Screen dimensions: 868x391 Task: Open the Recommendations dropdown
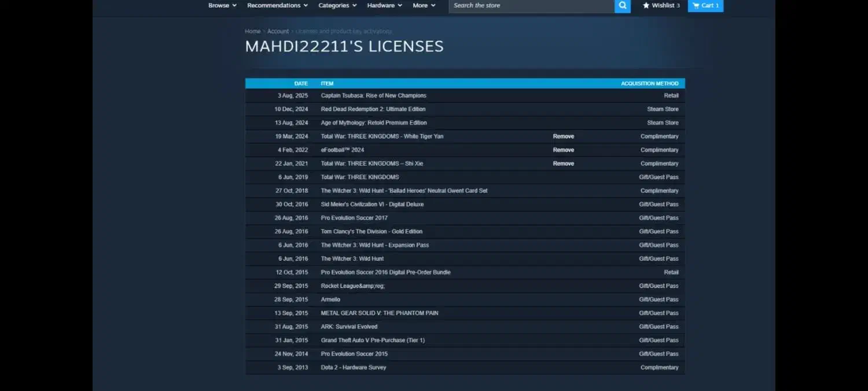pyautogui.click(x=277, y=6)
